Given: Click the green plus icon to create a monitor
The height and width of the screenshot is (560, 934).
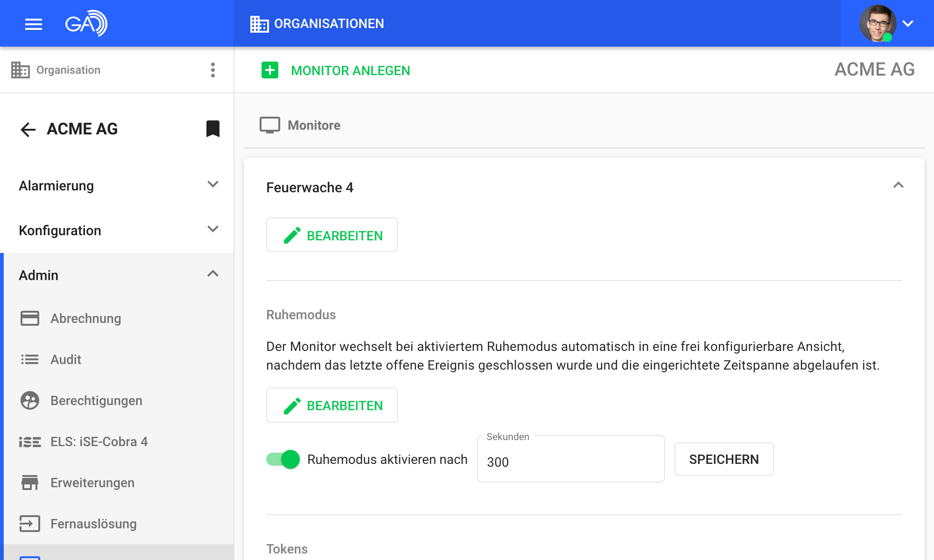Looking at the screenshot, I should point(270,70).
